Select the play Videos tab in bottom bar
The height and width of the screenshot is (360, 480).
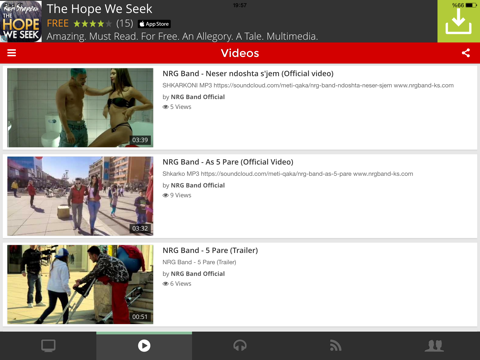[x=144, y=346]
